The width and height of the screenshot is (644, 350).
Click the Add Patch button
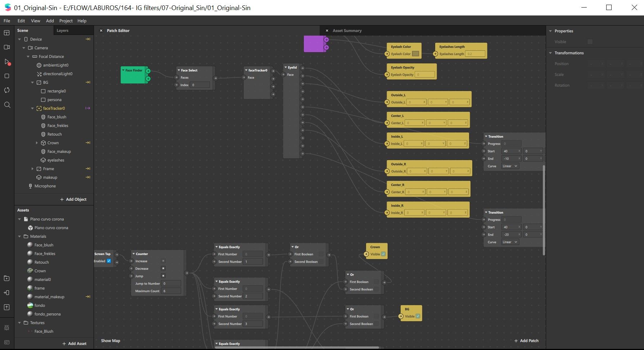[526, 341]
